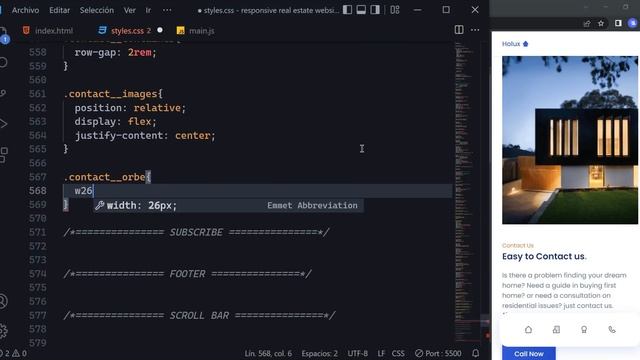The height and width of the screenshot is (360, 640).
Task: Click the home icon in bottom nav
Action: click(528, 329)
